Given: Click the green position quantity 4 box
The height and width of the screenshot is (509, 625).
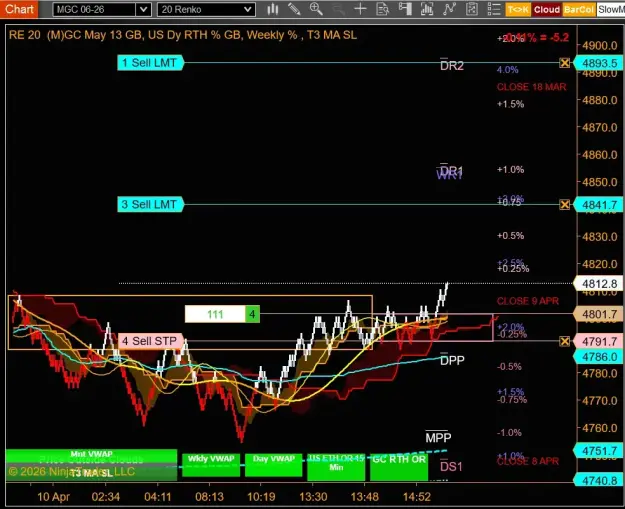Looking at the screenshot, I should 252,314.
